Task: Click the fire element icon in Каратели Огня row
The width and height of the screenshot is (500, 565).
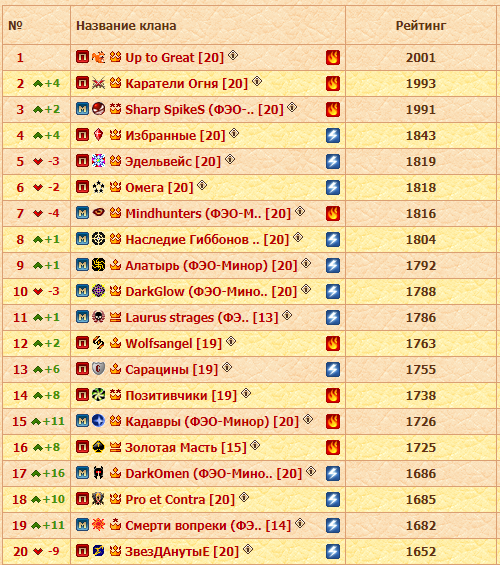Action: (x=333, y=84)
